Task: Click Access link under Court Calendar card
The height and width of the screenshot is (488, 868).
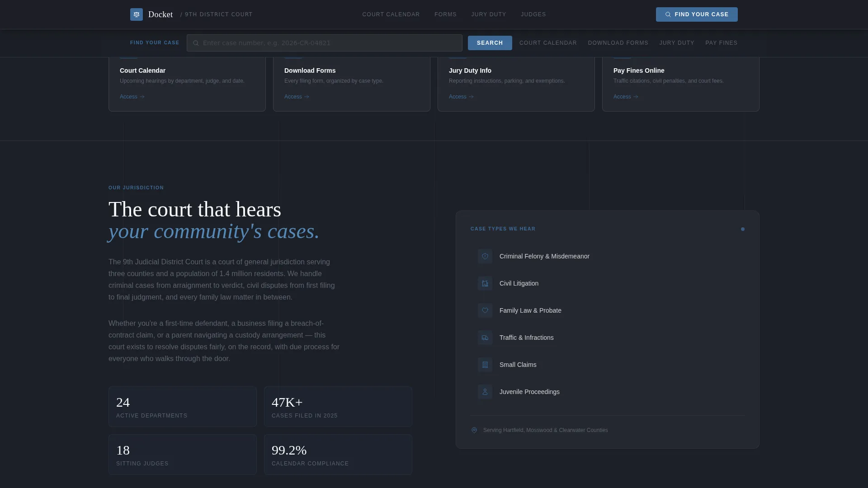Action: 132,97
